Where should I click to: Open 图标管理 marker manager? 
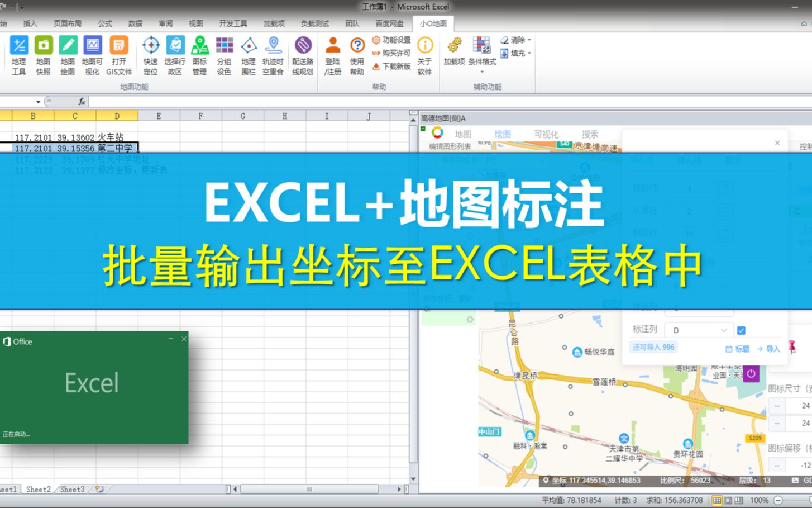199,55
